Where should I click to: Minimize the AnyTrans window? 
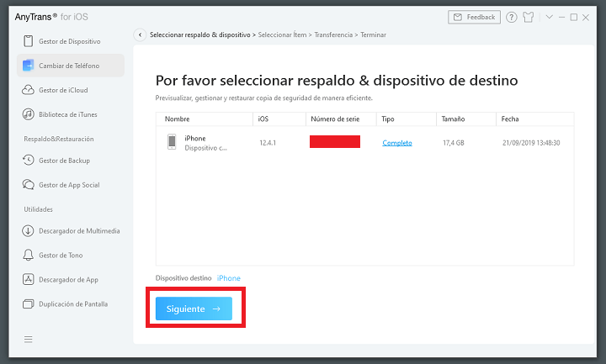561,17
